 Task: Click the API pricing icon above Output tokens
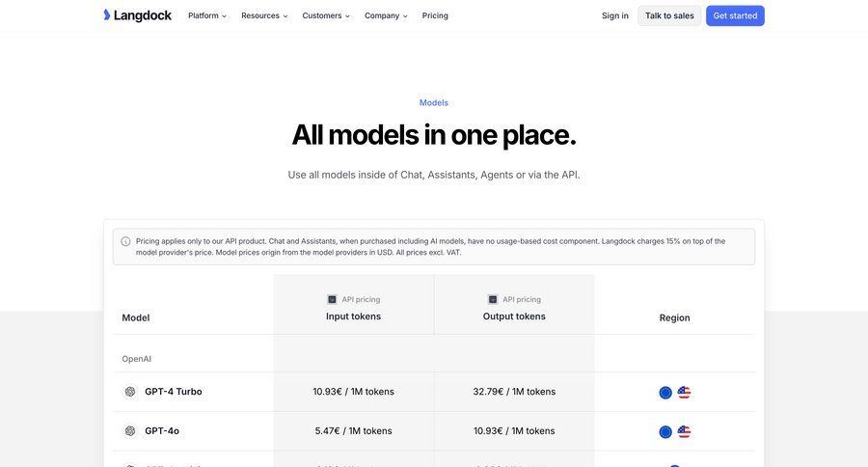pyautogui.click(x=493, y=299)
